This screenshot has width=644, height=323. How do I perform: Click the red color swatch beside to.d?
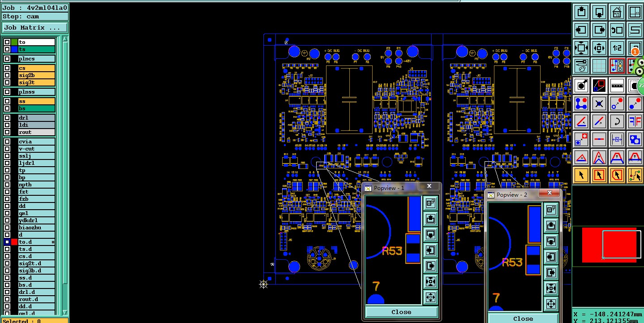(14, 242)
